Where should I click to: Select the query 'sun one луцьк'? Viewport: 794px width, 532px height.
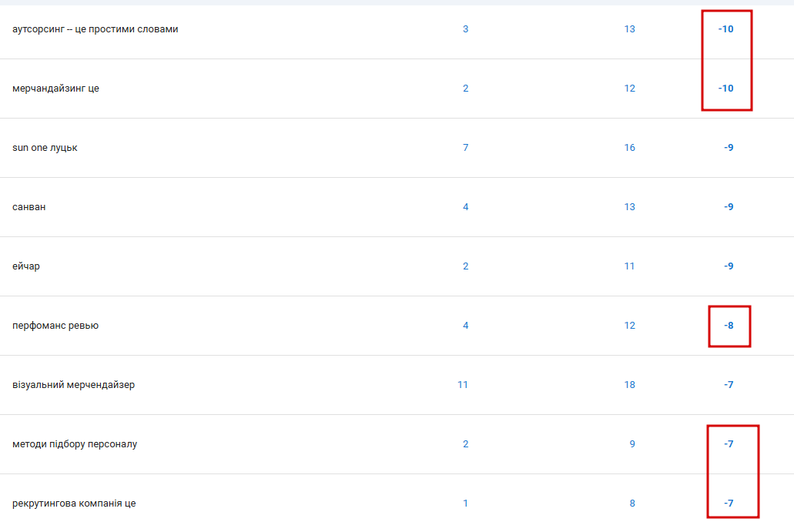tap(45, 148)
